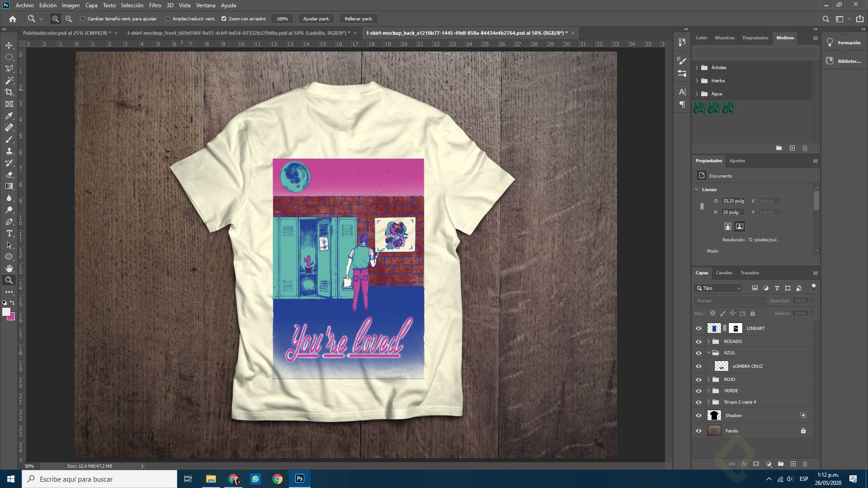
Task: Hide the sOMBRA CRUZ layer
Action: point(698,366)
